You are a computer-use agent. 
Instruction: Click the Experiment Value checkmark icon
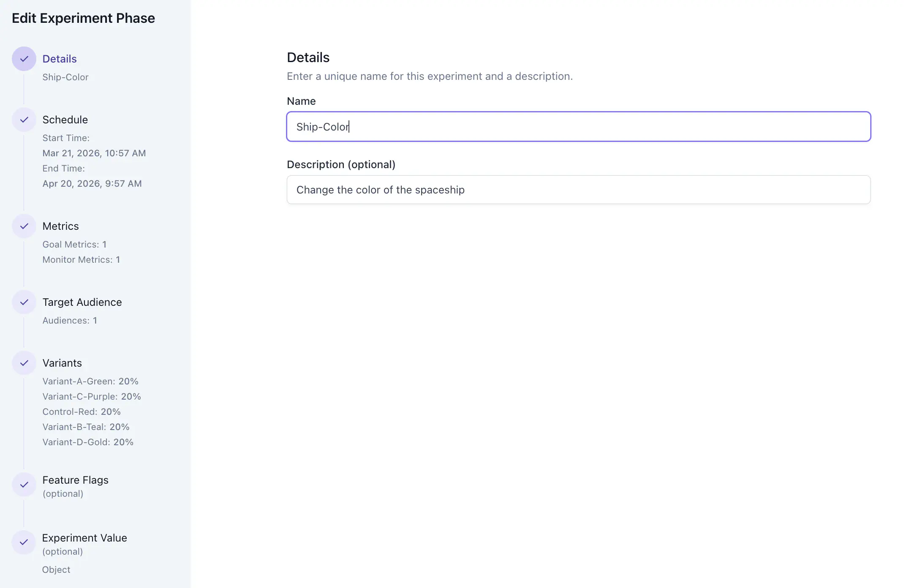click(24, 542)
